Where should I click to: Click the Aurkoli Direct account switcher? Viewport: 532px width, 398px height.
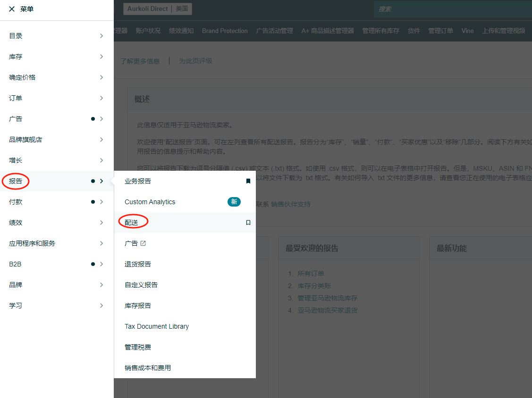coord(157,9)
